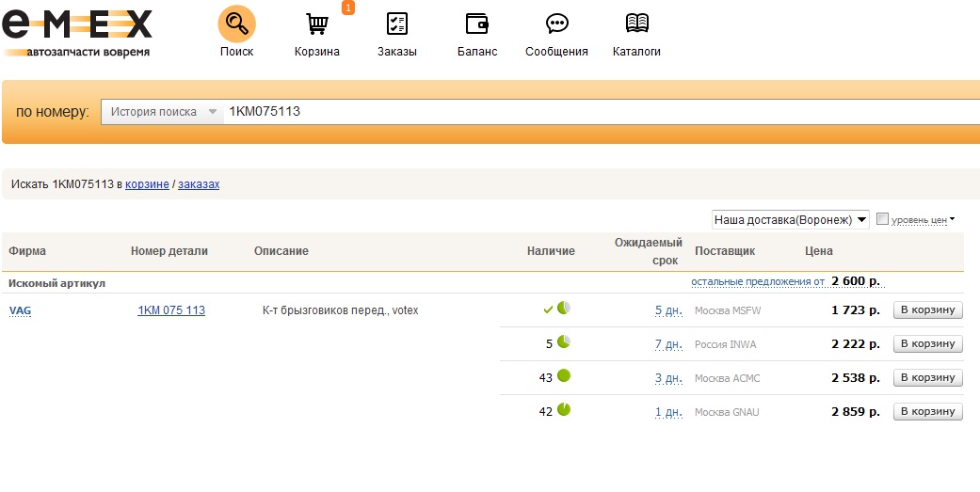
Task: Click the Поставщик column header
Action: (x=725, y=251)
